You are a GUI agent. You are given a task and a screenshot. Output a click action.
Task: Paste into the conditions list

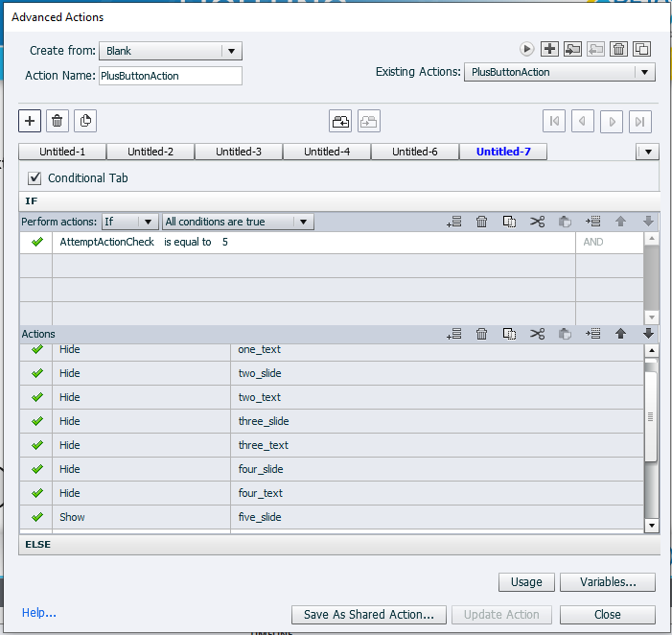point(565,222)
